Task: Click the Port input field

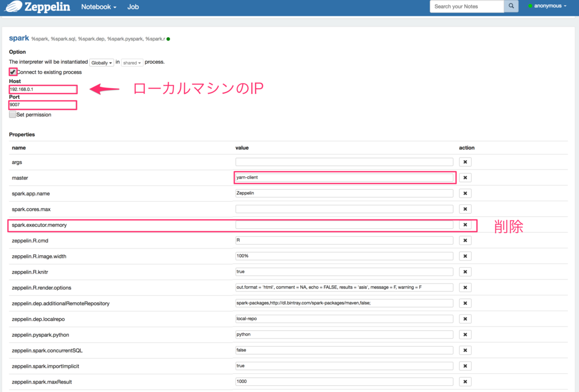Action: 43,104
